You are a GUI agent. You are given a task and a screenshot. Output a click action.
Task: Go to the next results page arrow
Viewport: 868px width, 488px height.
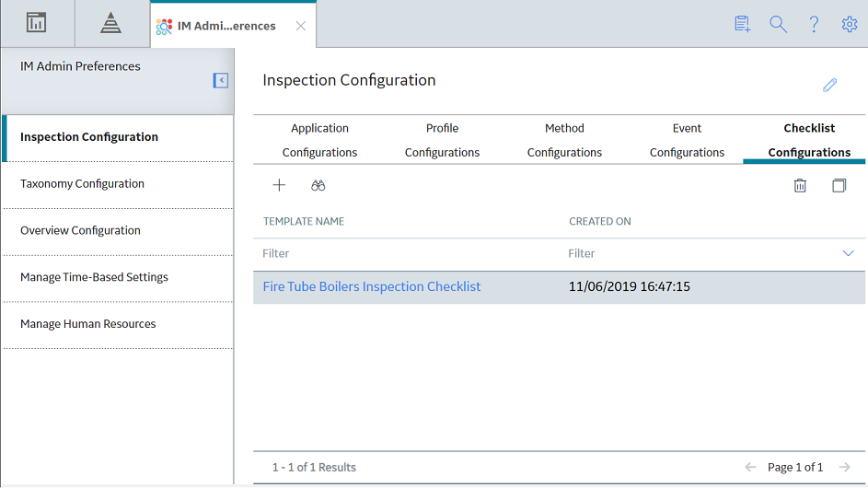[844, 468]
